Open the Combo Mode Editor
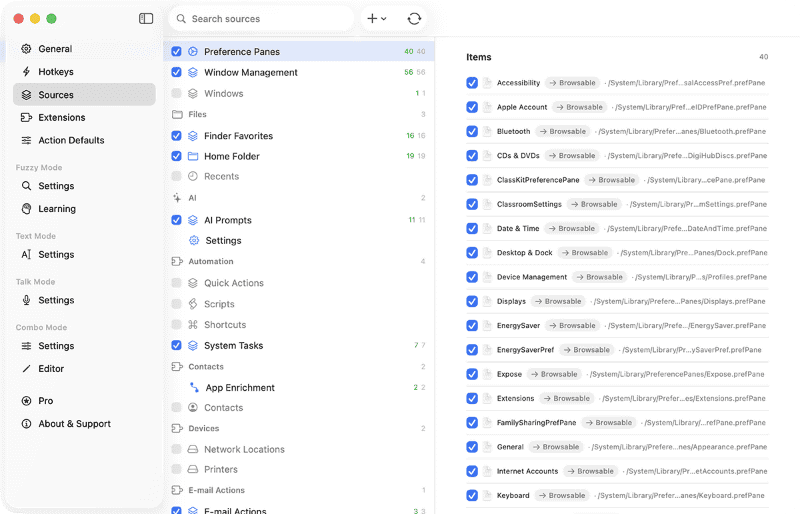The width and height of the screenshot is (800, 514). click(84, 369)
